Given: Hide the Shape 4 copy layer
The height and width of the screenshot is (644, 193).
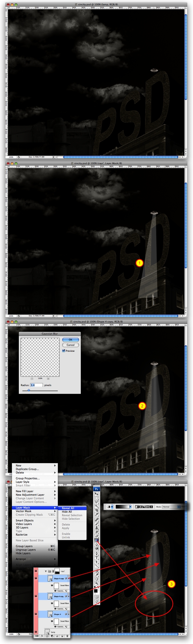Looking at the screenshot, I should pyautogui.click(x=36, y=578).
